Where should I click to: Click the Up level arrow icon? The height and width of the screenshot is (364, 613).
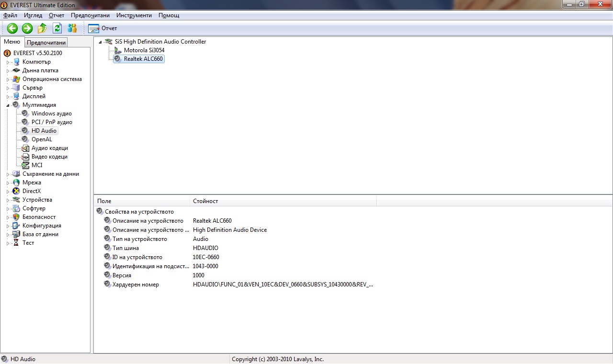[42, 28]
